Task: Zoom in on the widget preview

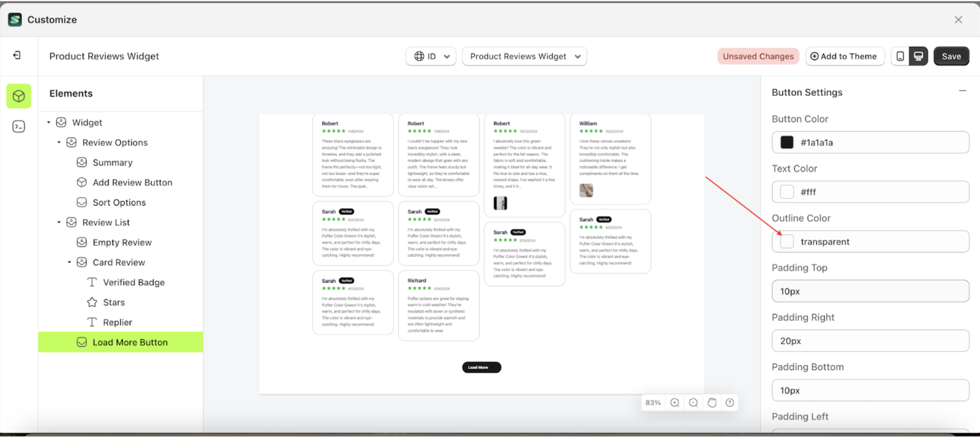Action: point(675,402)
